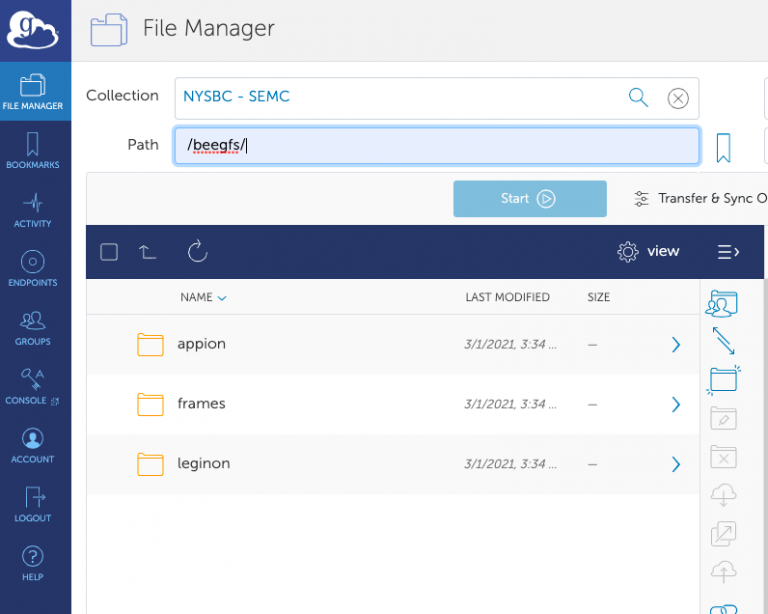The width and height of the screenshot is (768, 614).
Task: Click the Start transfer button
Action: [x=529, y=199]
